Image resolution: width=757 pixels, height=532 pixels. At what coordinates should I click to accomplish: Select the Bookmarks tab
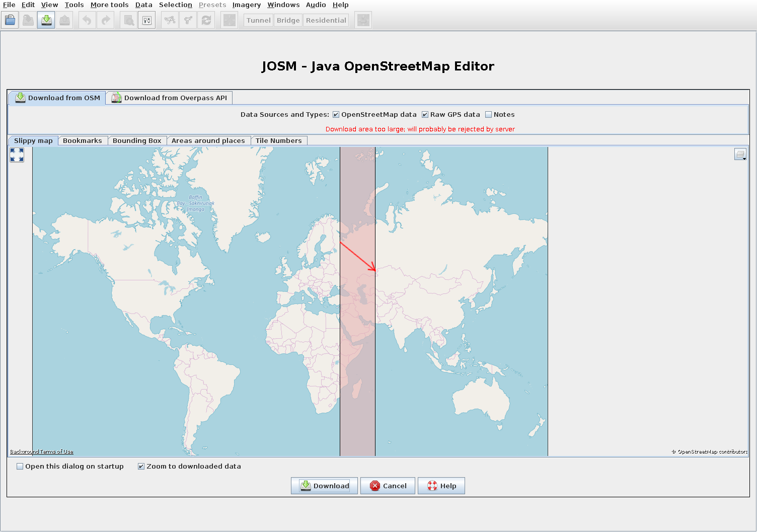point(83,141)
